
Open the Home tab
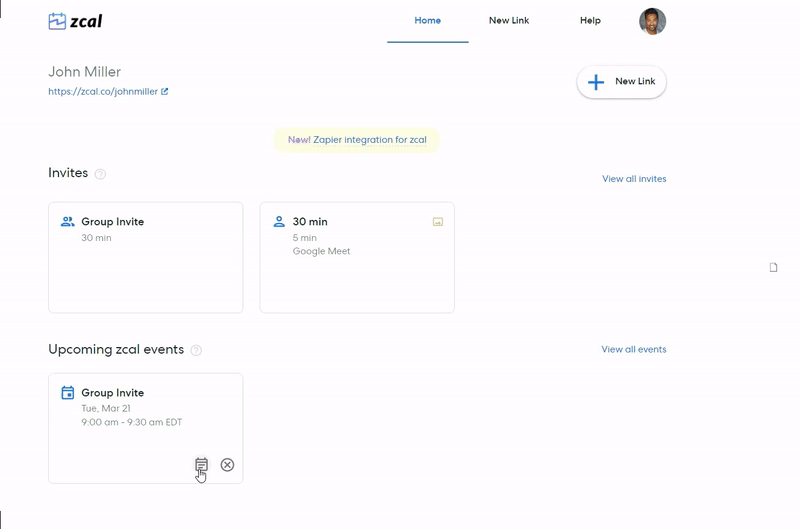pyautogui.click(x=428, y=20)
